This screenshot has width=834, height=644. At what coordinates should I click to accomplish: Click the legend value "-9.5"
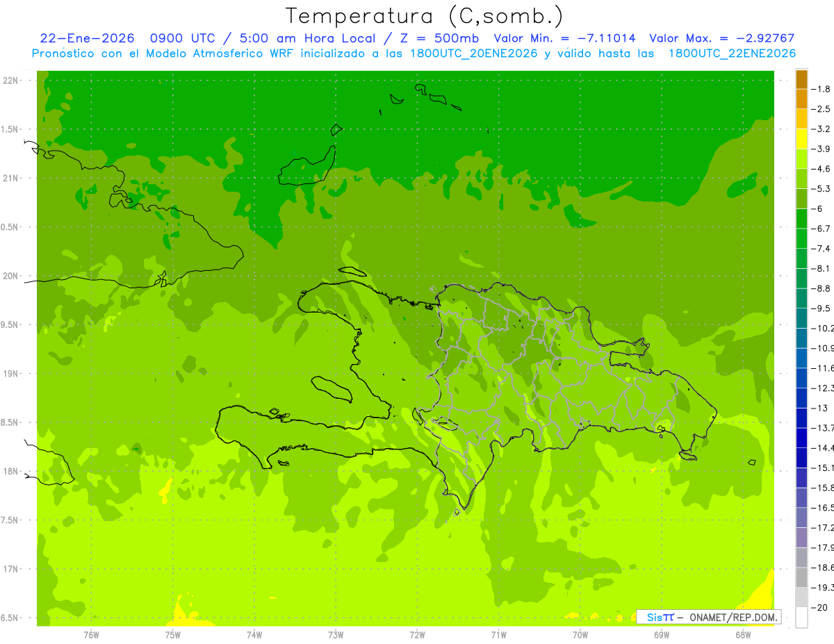pyautogui.click(x=822, y=308)
